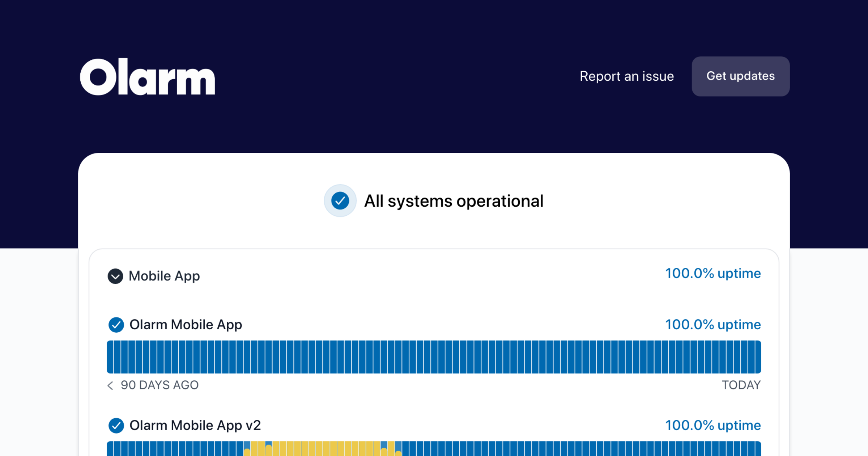Click the last day bar of Olarm Mobile App
This screenshot has width=868, height=456.
point(757,357)
